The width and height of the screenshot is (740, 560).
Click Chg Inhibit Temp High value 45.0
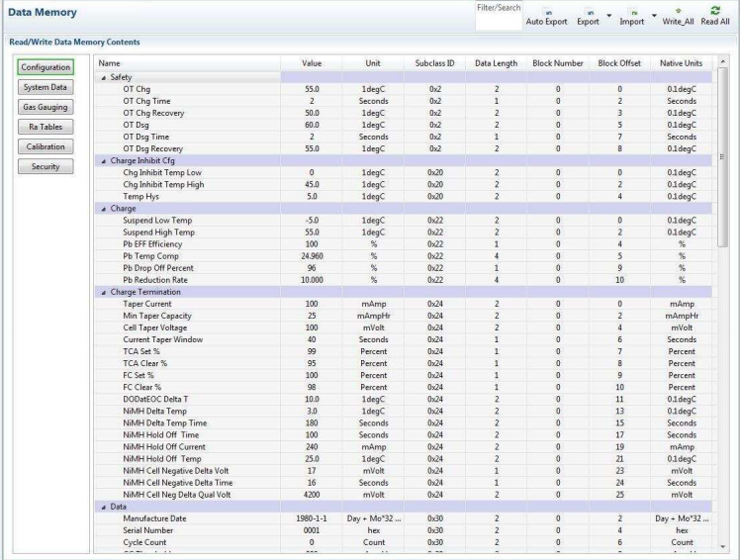(312, 185)
